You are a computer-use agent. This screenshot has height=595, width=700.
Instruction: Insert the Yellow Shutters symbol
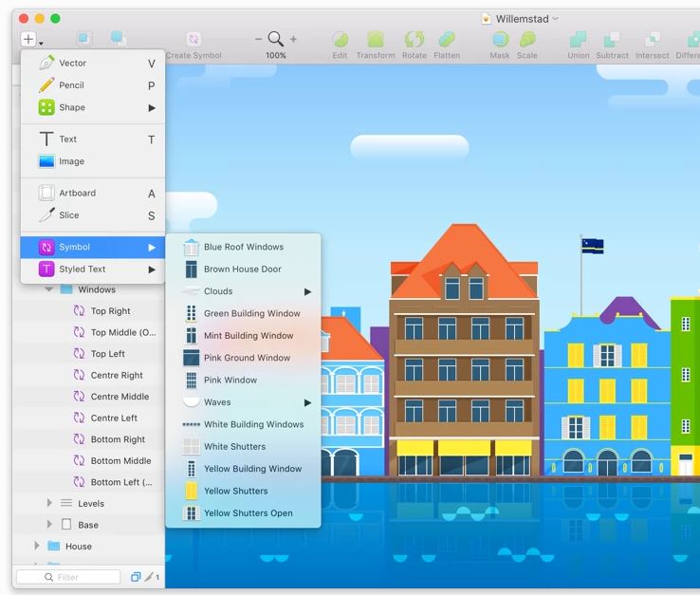(x=244, y=491)
